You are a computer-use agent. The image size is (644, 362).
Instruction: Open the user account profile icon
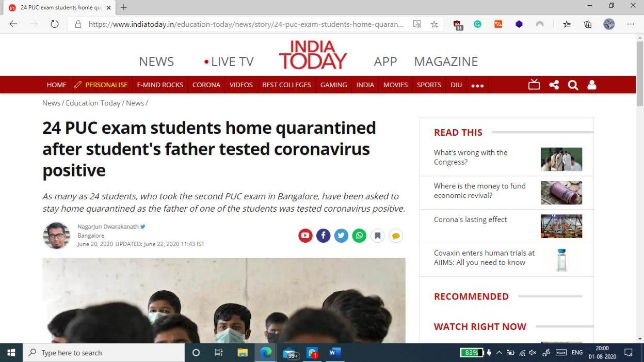coord(592,85)
